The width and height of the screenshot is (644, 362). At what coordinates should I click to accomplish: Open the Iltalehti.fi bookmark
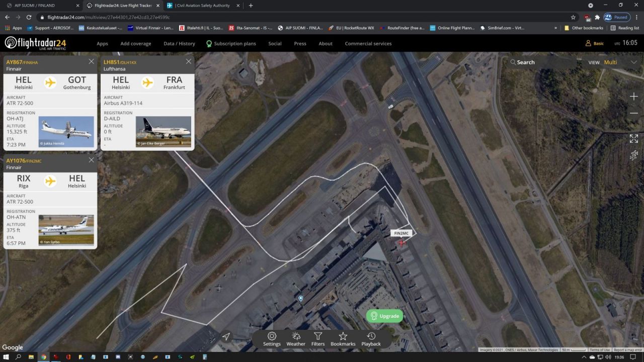[x=201, y=28]
